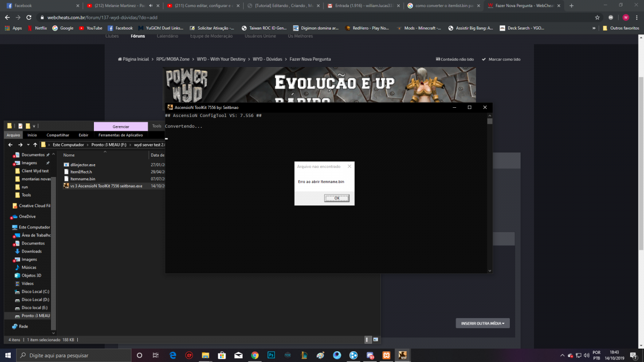Viewport: 644px width, 362px height.
Task: Open Disco local (E:) in navigation pane
Action: tap(34, 308)
